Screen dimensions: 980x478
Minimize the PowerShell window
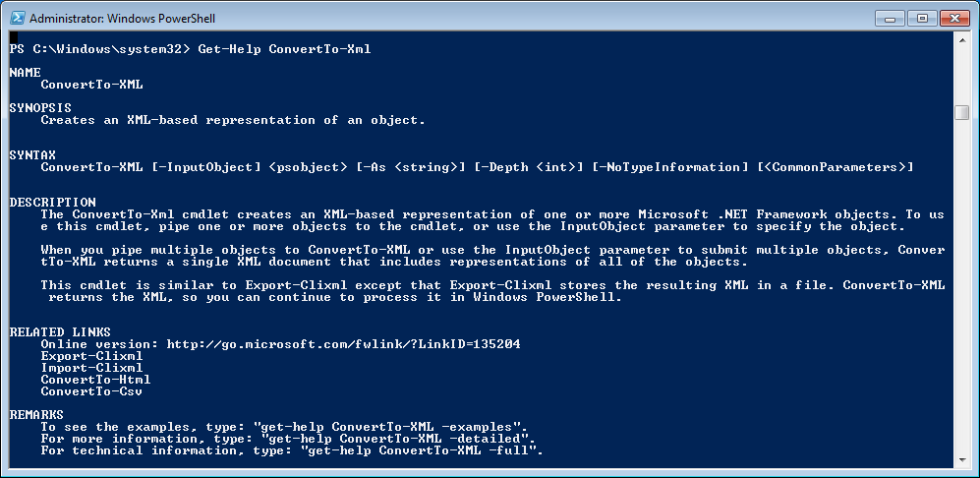pyautogui.click(x=891, y=17)
